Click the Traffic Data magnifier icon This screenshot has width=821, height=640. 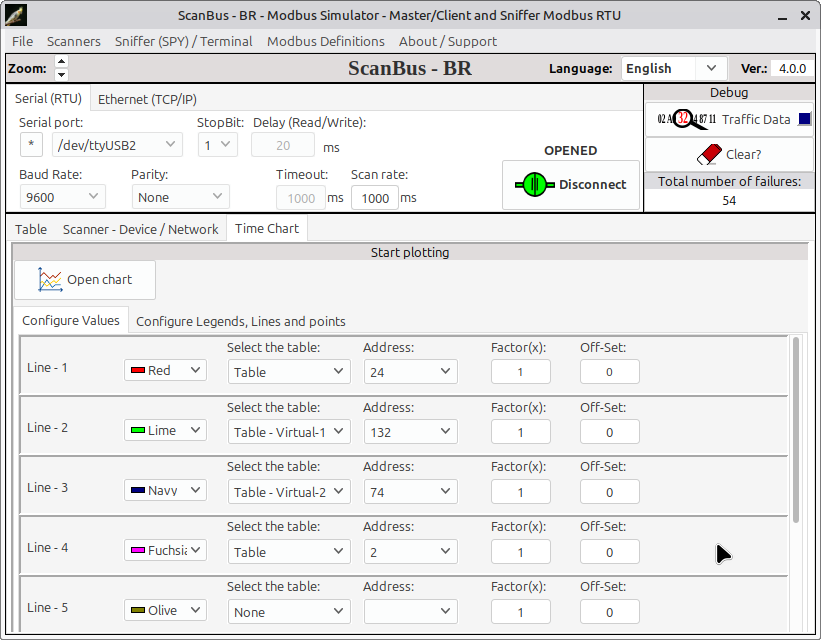pos(686,119)
